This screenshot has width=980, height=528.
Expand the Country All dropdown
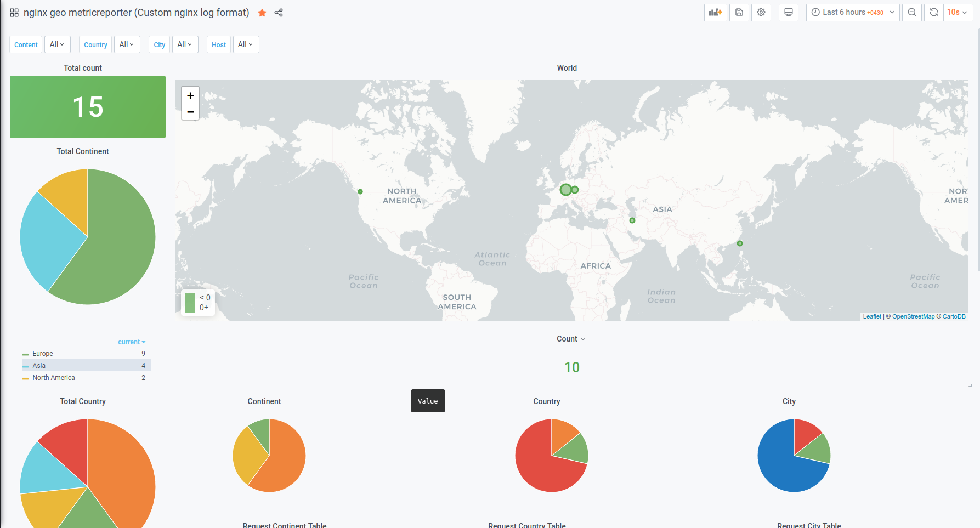click(127, 44)
